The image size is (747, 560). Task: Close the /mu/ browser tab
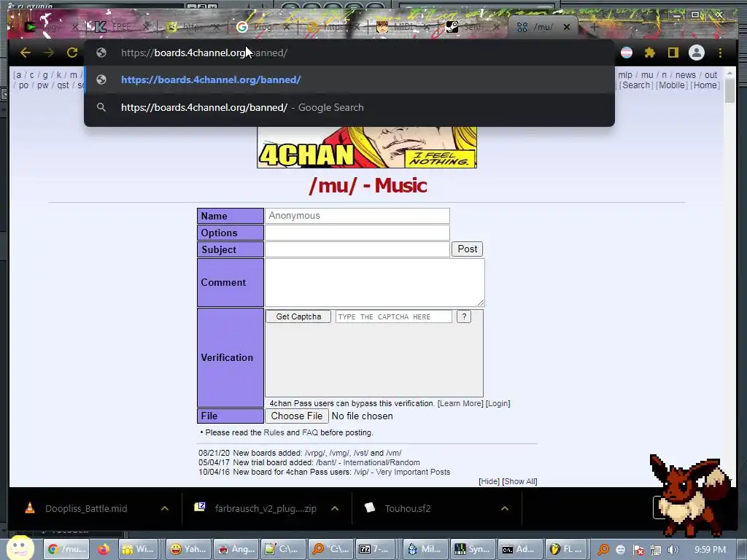(566, 27)
